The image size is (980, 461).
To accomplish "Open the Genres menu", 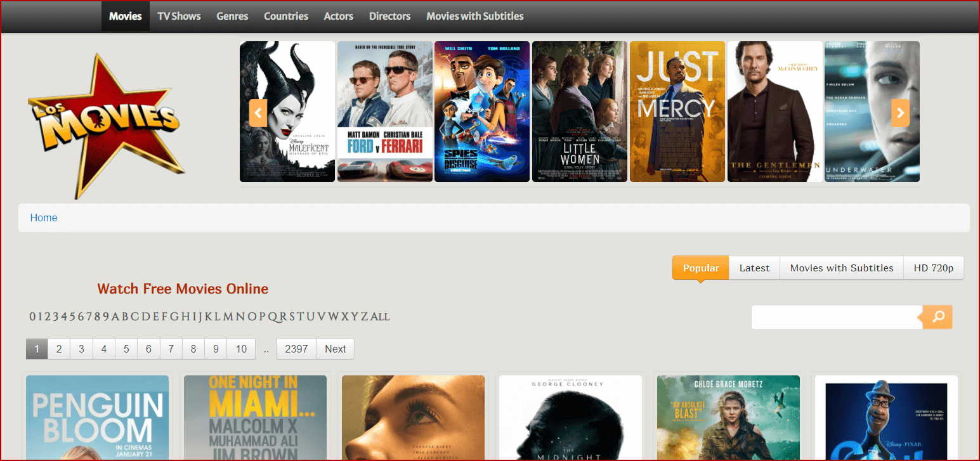I will (232, 16).
